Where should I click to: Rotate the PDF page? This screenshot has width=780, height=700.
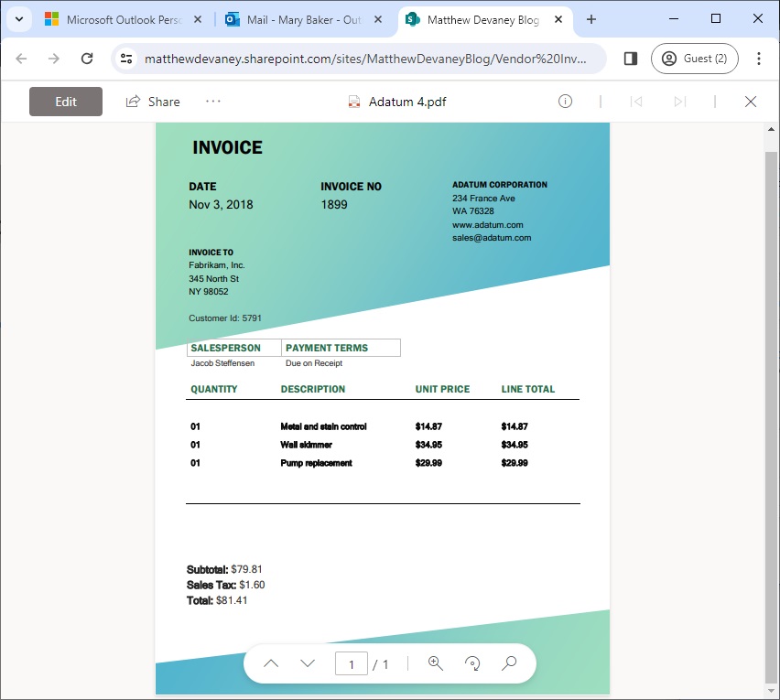pyautogui.click(x=472, y=662)
